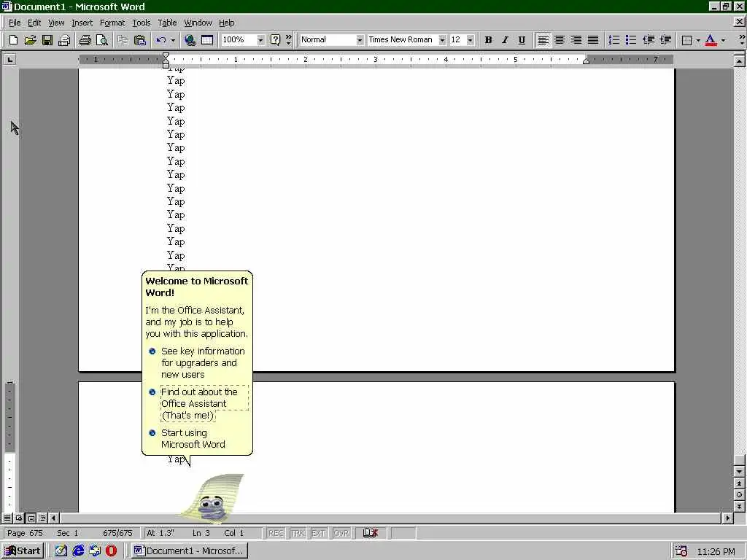Open the font color dropdown arrow
747x560 pixels.
[723, 40]
